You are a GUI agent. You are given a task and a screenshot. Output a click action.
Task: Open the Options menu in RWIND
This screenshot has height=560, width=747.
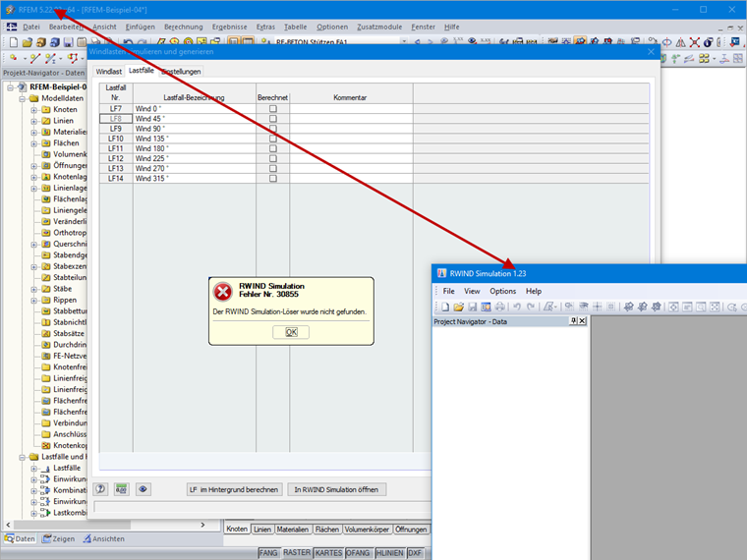(502, 291)
